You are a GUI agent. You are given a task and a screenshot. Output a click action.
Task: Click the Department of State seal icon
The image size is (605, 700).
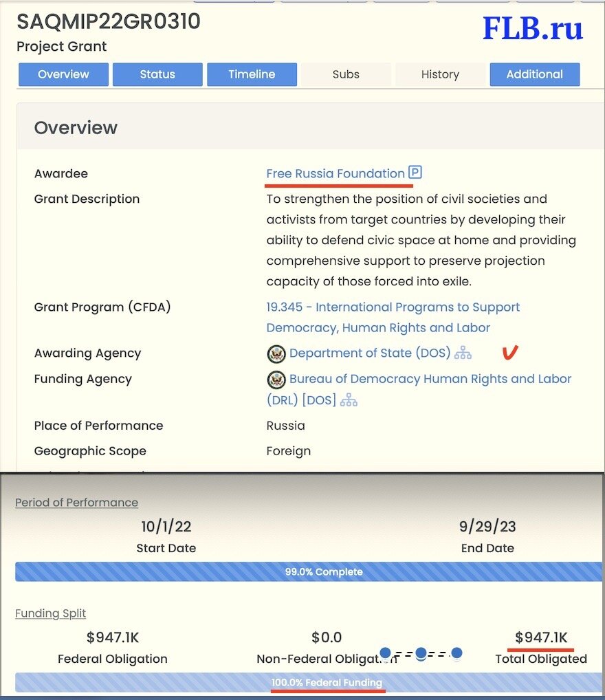276,354
